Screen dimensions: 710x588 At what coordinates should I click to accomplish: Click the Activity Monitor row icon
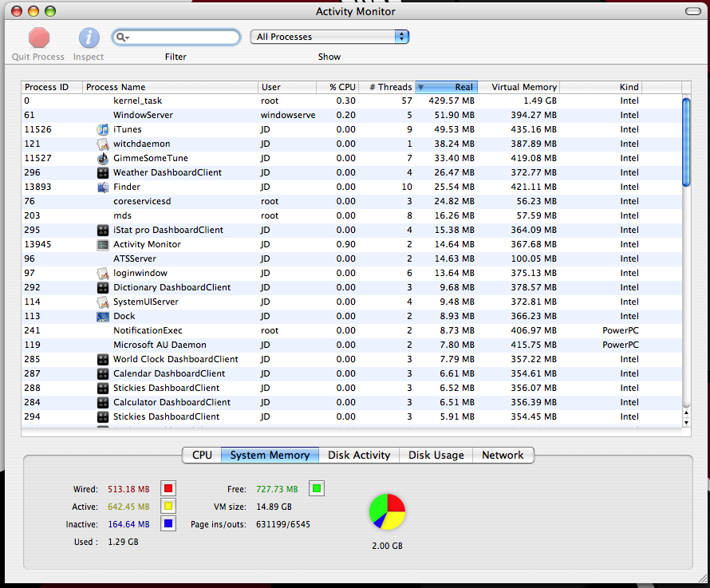point(103,245)
